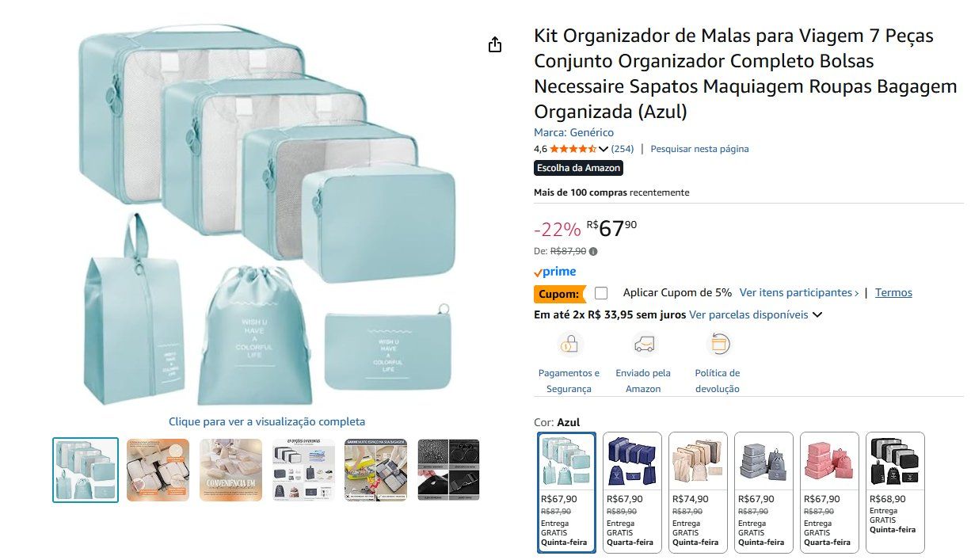This screenshot has width=971, height=560.
Task: Click the (254) reviews count link
Action: click(x=623, y=149)
